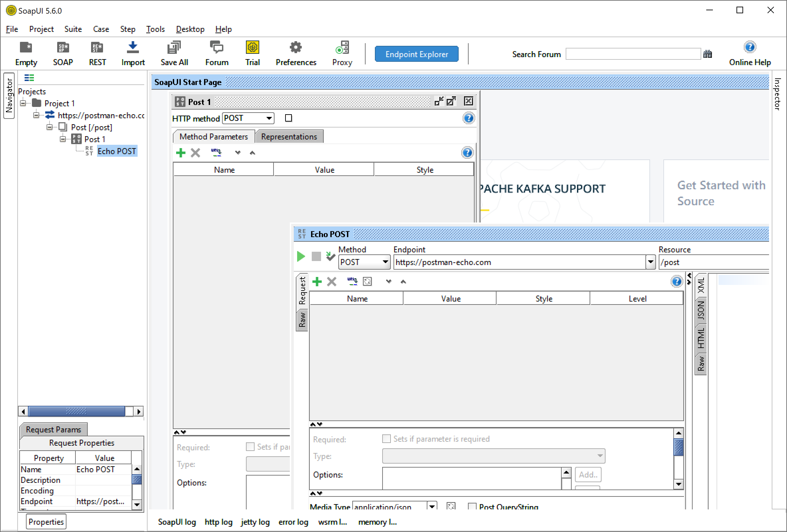787x532 pixels.
Task: Click the Save All toolbar icon
Action: 174,47
